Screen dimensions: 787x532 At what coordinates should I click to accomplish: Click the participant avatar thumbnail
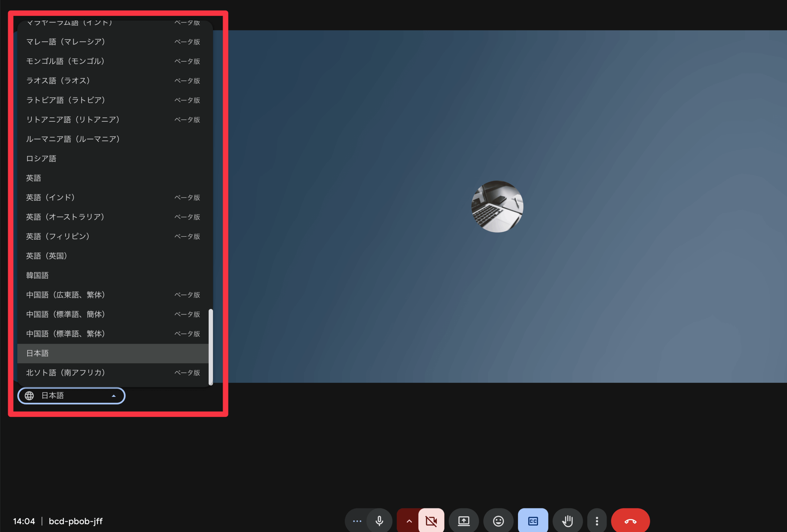click(x=496, y=206)
